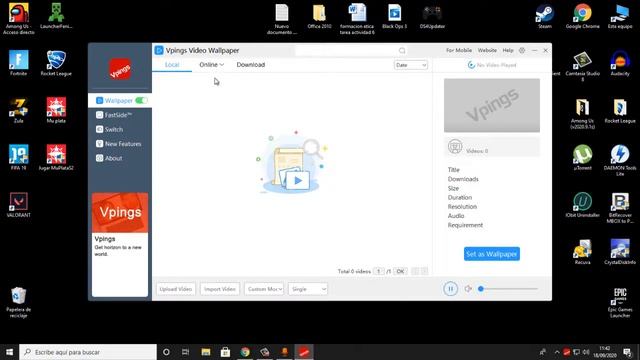Open the Custom Mode dropdown
The width and height of the screenshot is (640, 360).
point(264,289)
